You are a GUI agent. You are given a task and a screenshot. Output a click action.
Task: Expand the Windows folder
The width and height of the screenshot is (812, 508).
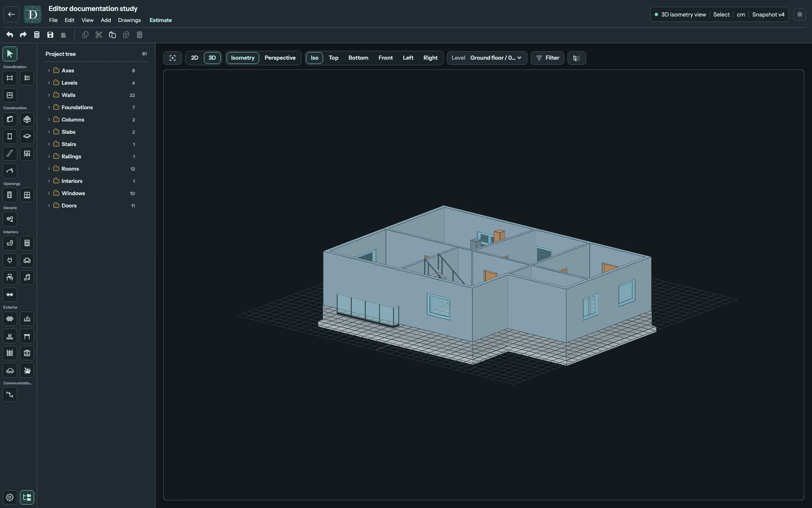pos(49,193)
